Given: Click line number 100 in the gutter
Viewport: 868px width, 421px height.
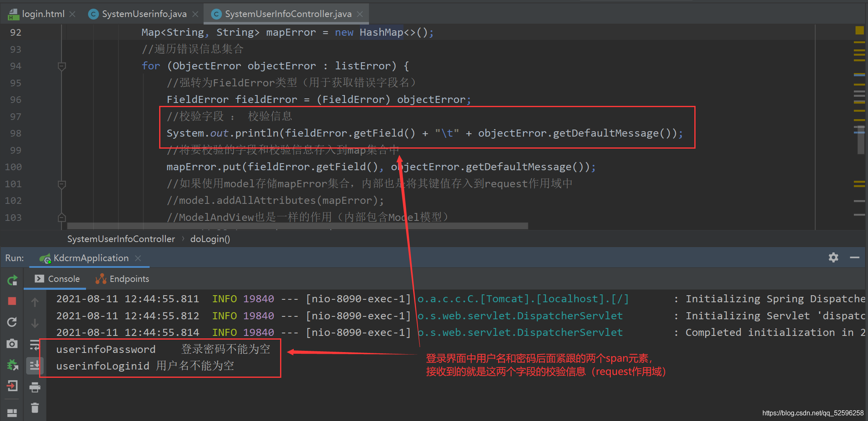Looking at the screenshot, I should point(13,167).
